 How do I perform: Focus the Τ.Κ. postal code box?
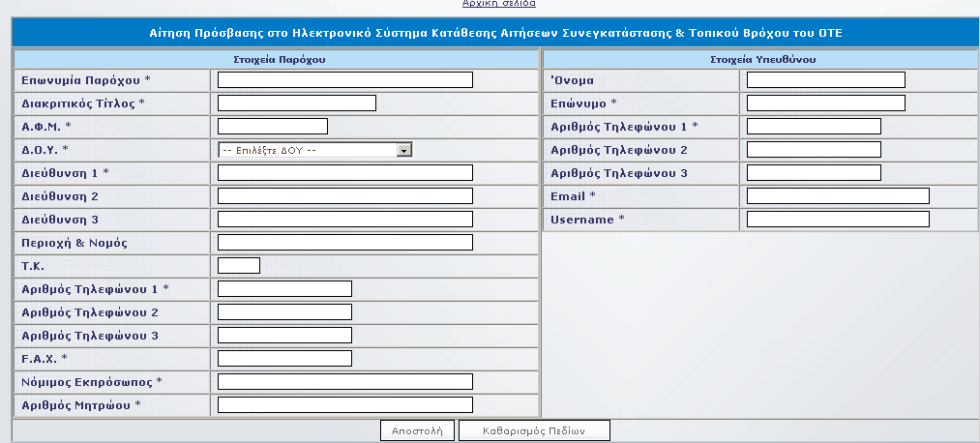click(x=239, y=266)
